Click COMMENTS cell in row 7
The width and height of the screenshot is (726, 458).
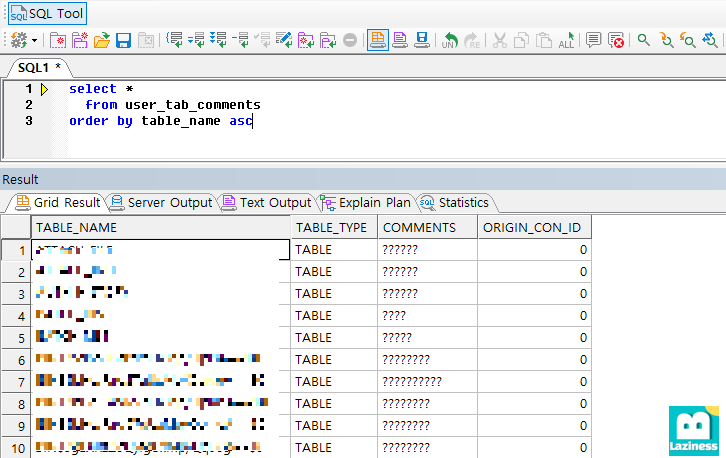427,382
